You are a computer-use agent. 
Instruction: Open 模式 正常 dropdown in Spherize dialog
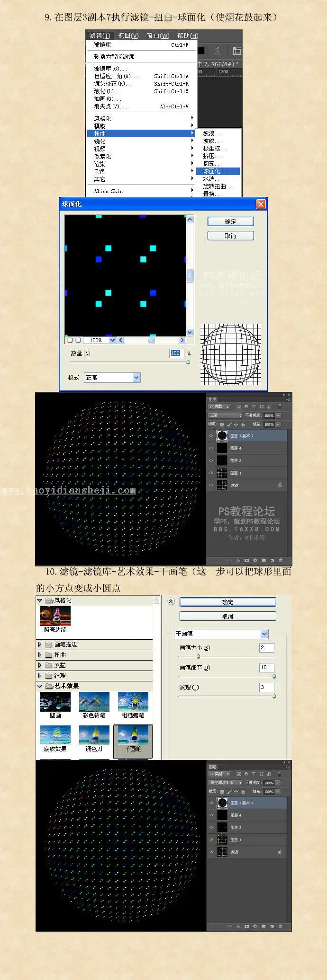point(112,378)
